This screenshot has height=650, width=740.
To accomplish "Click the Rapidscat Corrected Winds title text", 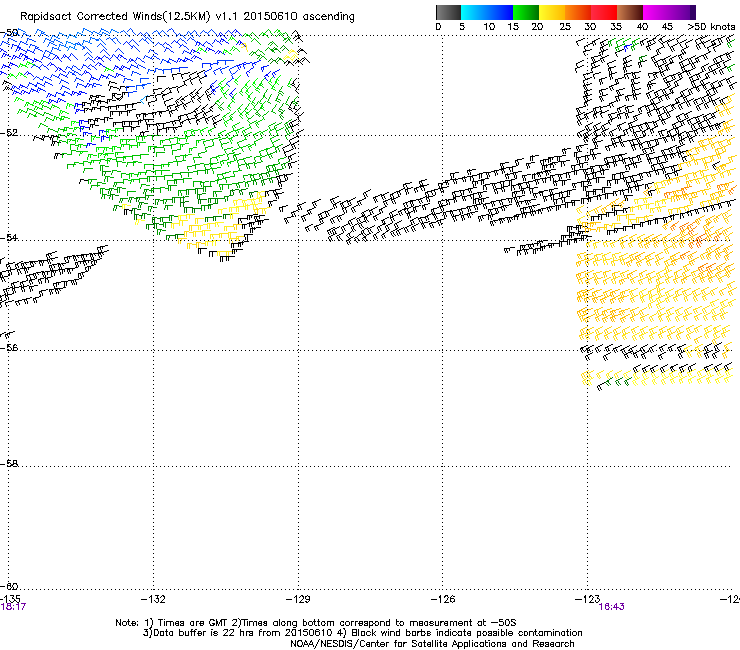I will [187, 17].
